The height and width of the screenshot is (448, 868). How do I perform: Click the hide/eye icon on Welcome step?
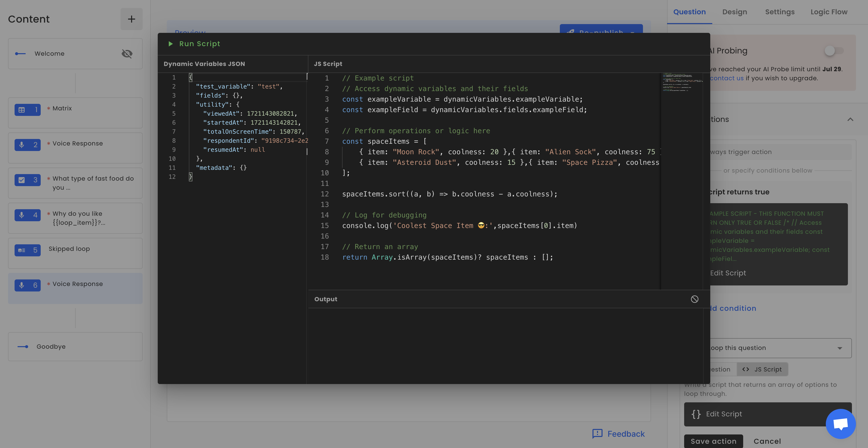coord(127,53)
